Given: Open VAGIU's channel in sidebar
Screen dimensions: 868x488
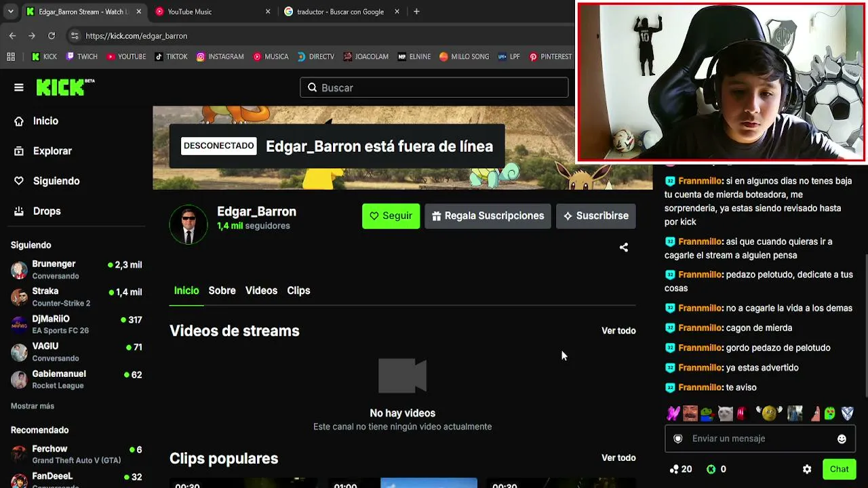Looking at the screenshot, I should coord(76,352).
